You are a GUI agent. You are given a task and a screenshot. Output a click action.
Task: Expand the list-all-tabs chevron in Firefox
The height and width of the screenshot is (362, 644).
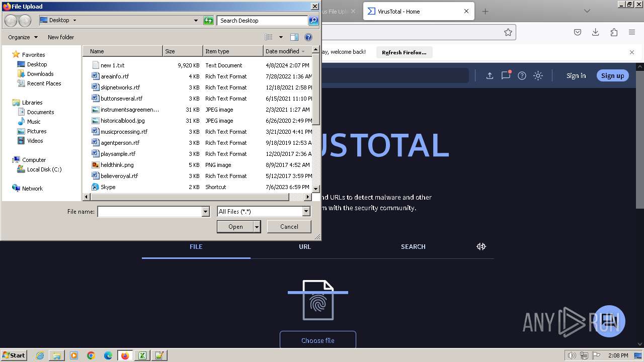pos(587,11)
